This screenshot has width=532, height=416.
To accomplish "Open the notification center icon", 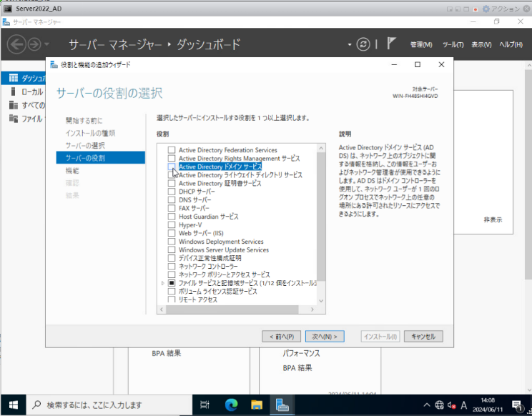I will 518,405.
